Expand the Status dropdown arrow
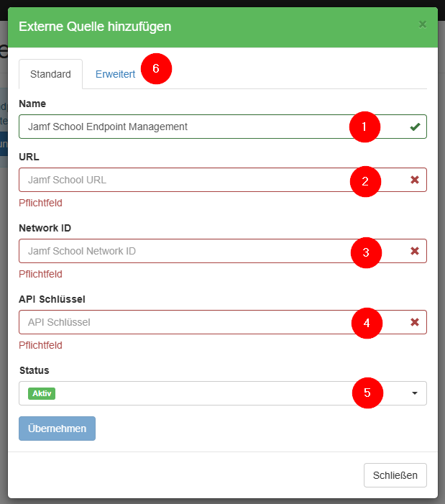This screenshot has width=445, height=504. coord(415,393)
